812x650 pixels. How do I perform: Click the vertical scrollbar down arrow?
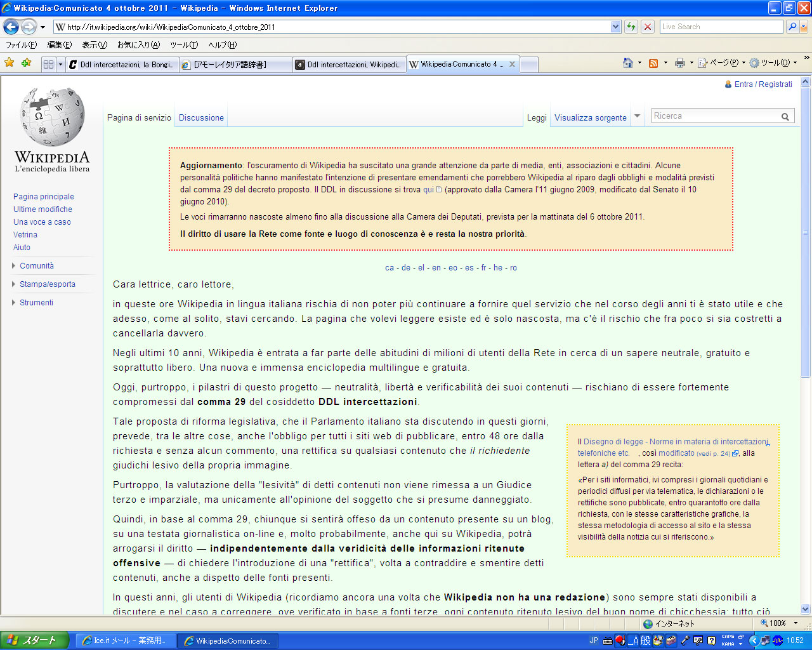806,609
